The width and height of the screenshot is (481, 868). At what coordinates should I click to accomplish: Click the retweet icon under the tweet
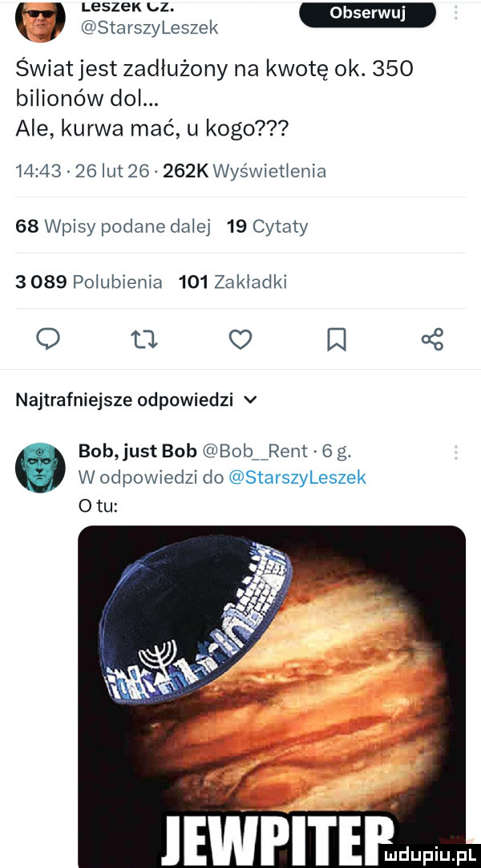point(144,339)
